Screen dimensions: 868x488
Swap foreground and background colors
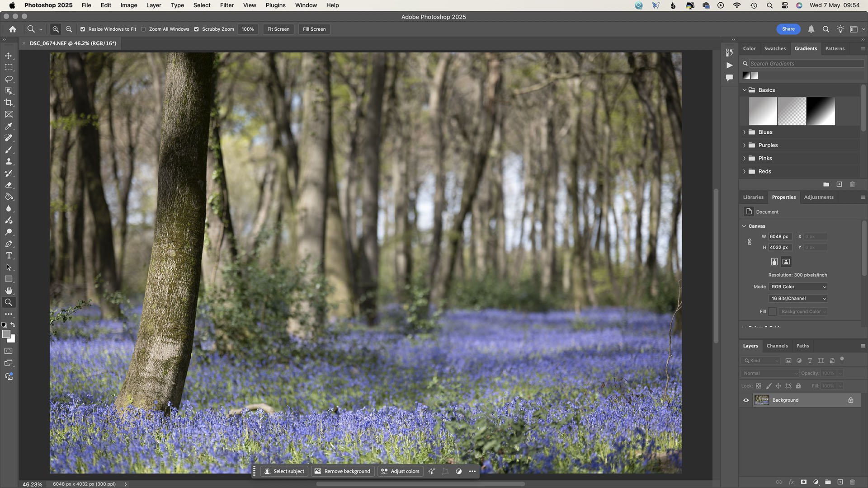click(x=13, y=324)
